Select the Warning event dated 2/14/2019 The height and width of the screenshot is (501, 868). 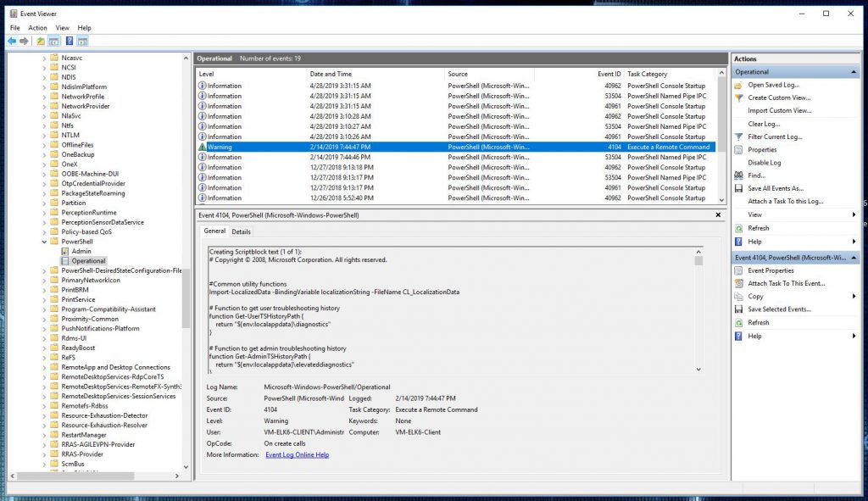pyautogui.click(x=339, y=146)
